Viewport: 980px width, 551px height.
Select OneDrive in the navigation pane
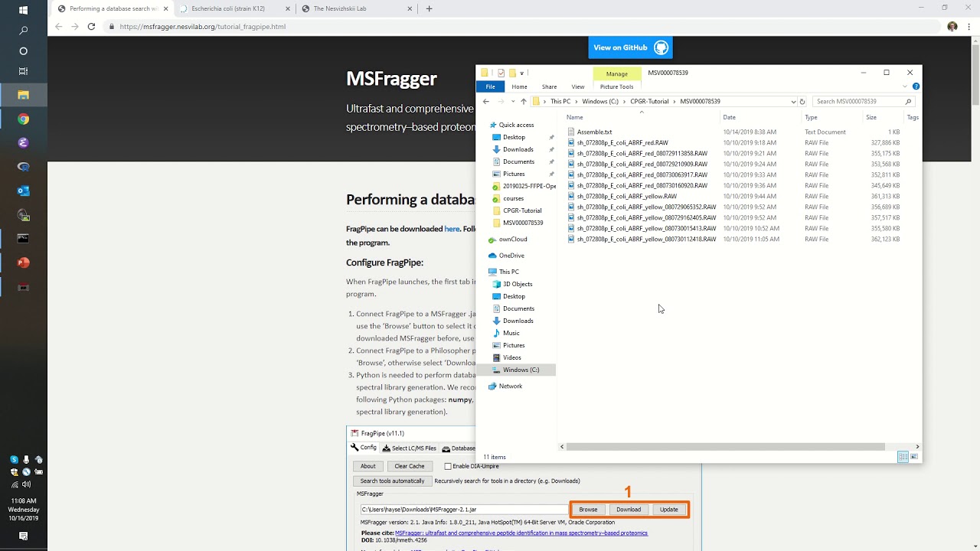(511, 256)
